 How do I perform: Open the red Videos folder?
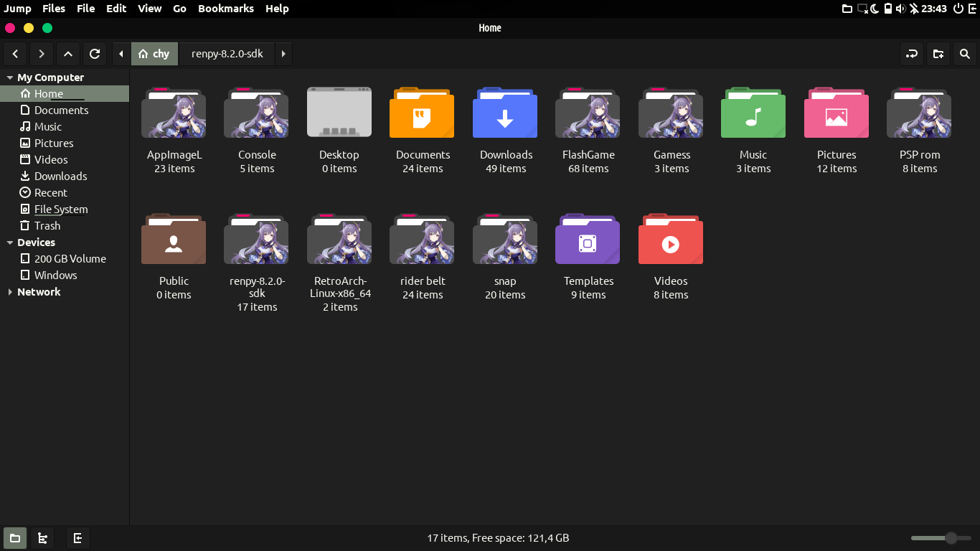[x=671, y=239]
